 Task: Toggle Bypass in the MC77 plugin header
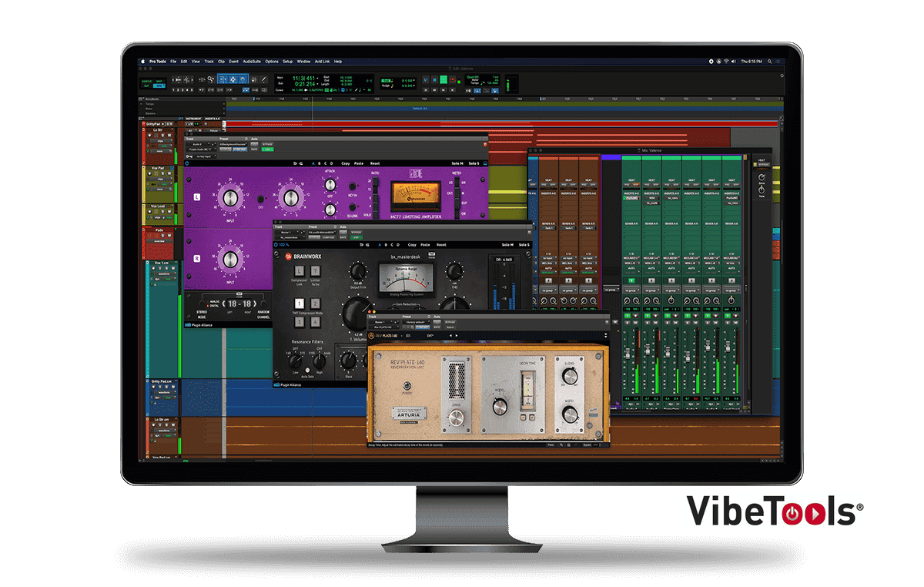click(x=267, y=143)
